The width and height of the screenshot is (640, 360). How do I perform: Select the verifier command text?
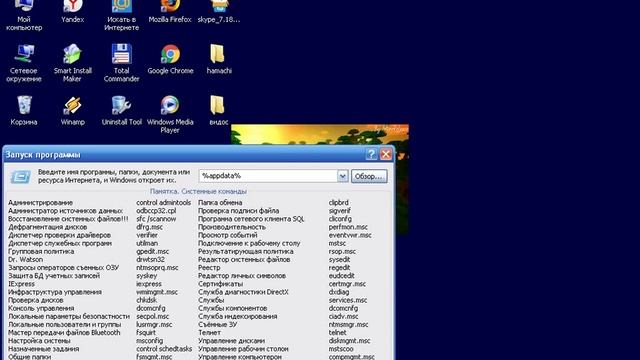(147, 235)
